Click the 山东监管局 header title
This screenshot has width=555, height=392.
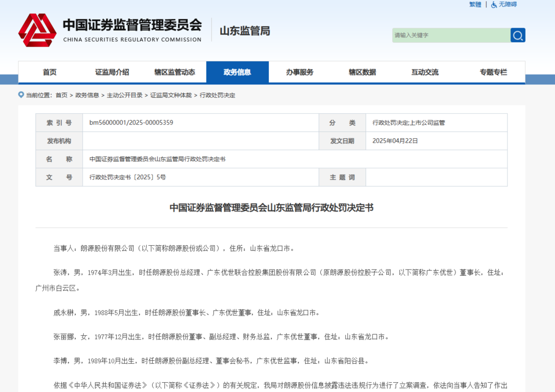click(245, 31)
